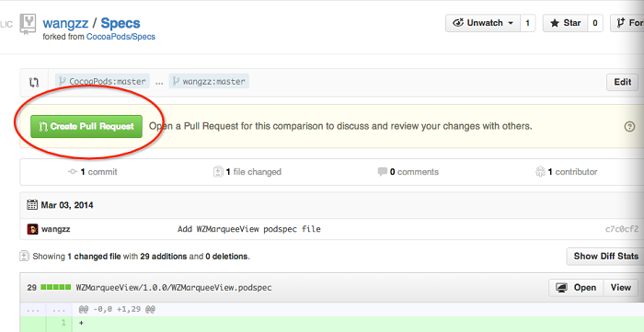This screenshot has height=332, width=644.
Task: Click the forked repository book icon
Action: tap(28, 24)
